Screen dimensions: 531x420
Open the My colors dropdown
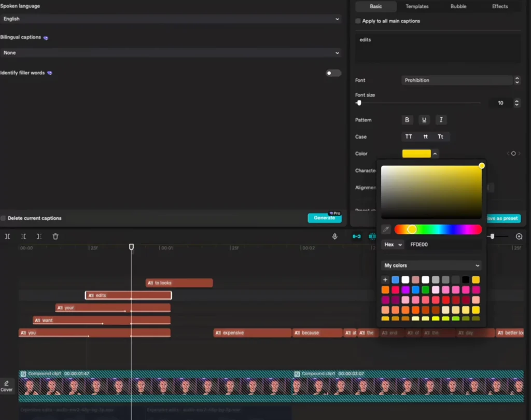pyautogui.click(x=431, y=265)
